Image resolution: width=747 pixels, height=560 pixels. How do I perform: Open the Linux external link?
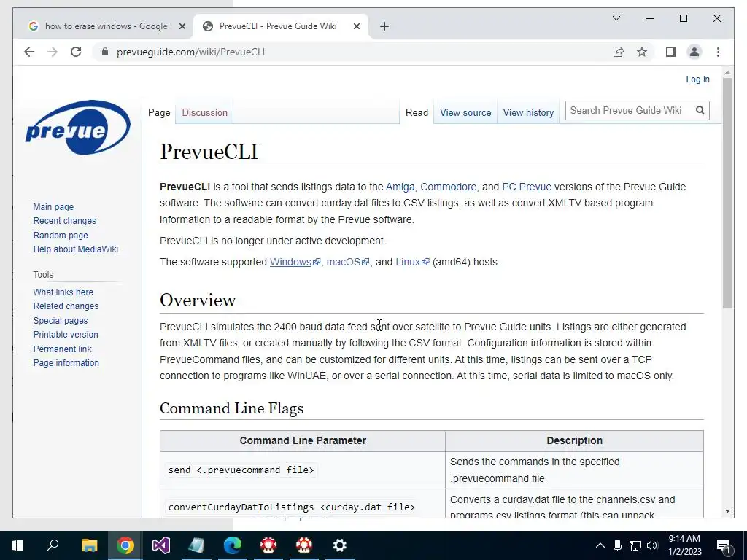(413, 262)
